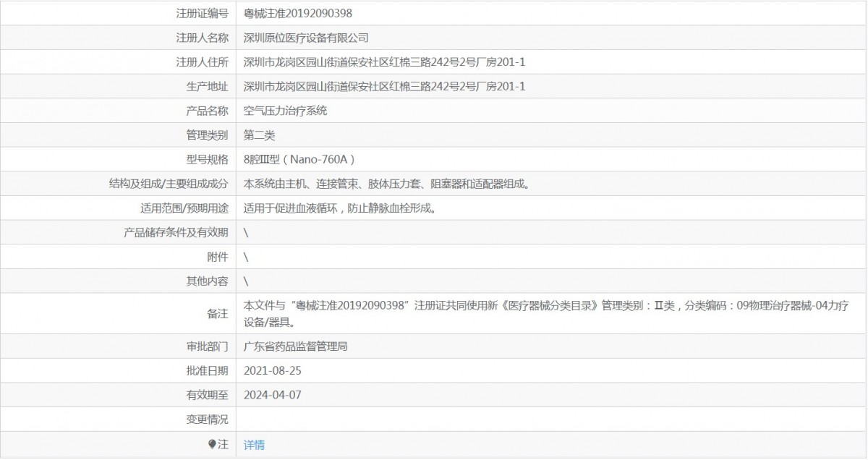Click the 备注 remarks paragraph
This screenshot has height=460, width=868.
(x=545, y=312)
